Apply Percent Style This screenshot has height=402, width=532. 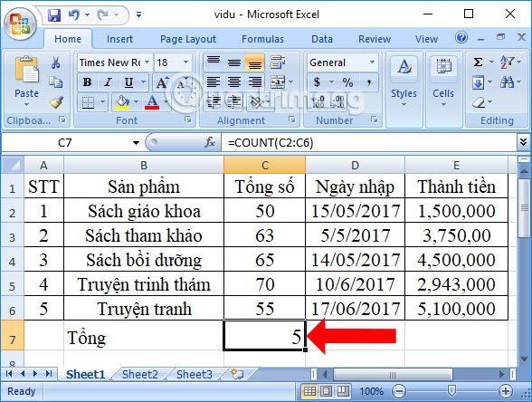pyautogui.click(x=347, y=82)
